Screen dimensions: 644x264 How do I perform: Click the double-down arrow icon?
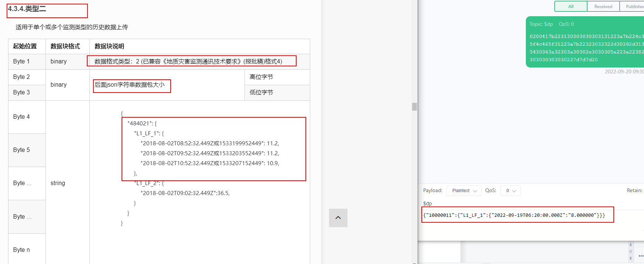[631, 258]
